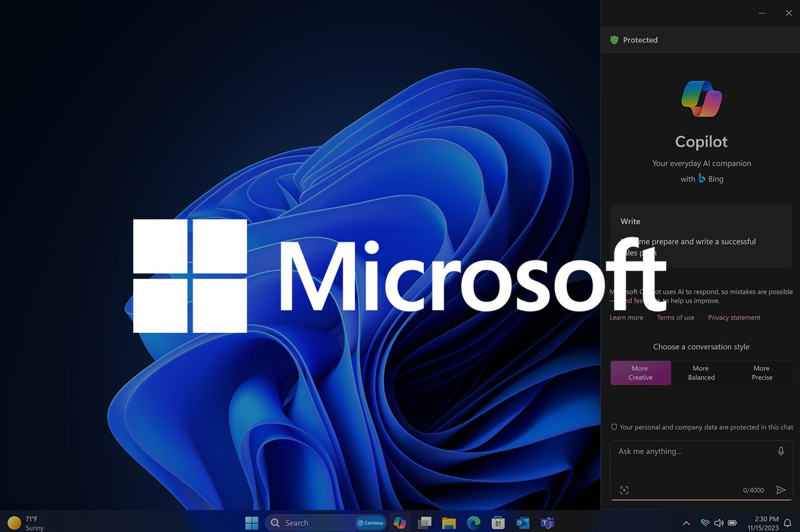Click the add image screenshot icon

coord(624,490)
